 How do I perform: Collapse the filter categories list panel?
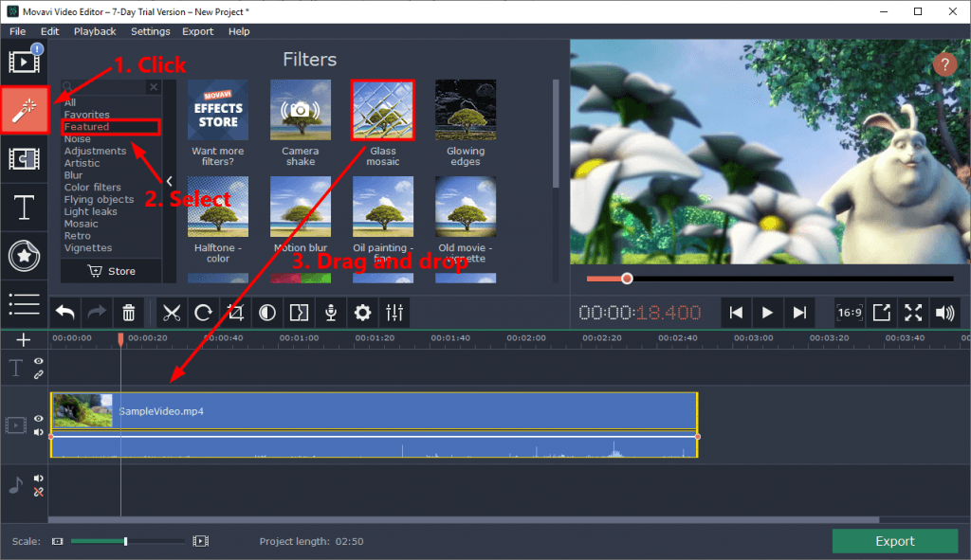[x=169, y=180]
